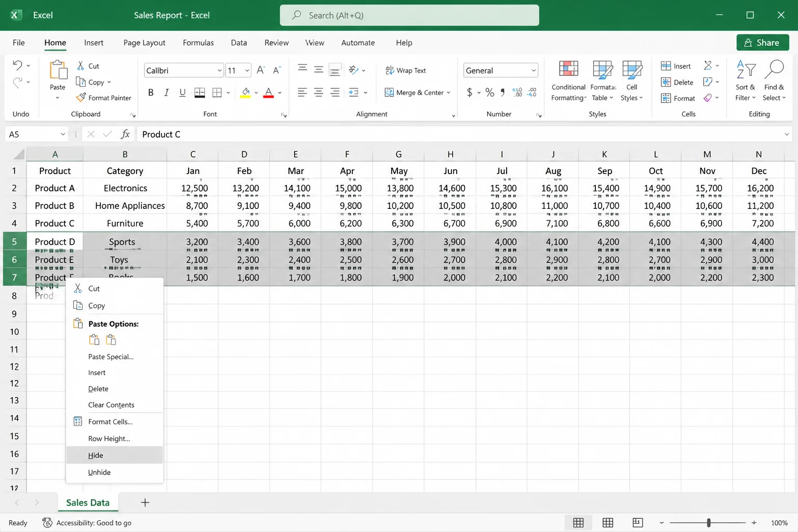The height and width of the screenshot is (532, 798).
Task: Toggle top vertical alignment
Action: 302,69
